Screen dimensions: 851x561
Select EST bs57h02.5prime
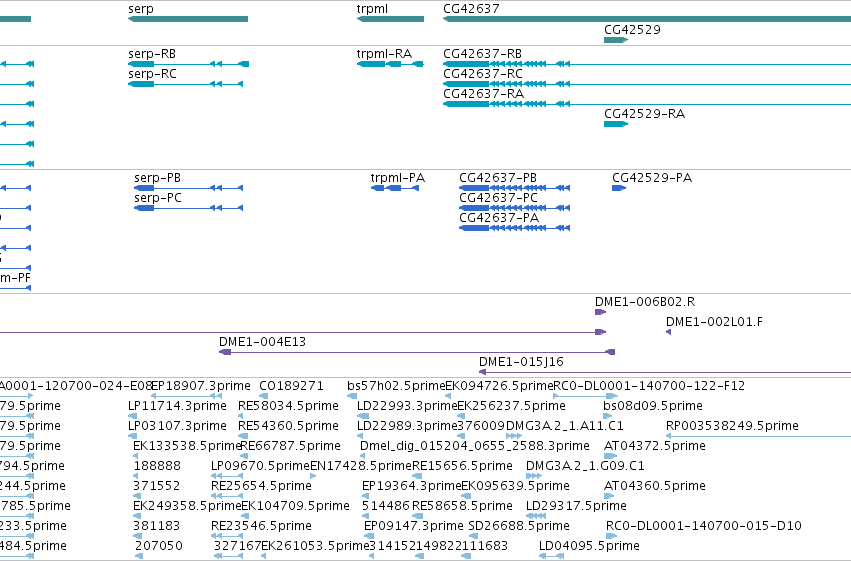click(396, 386)
